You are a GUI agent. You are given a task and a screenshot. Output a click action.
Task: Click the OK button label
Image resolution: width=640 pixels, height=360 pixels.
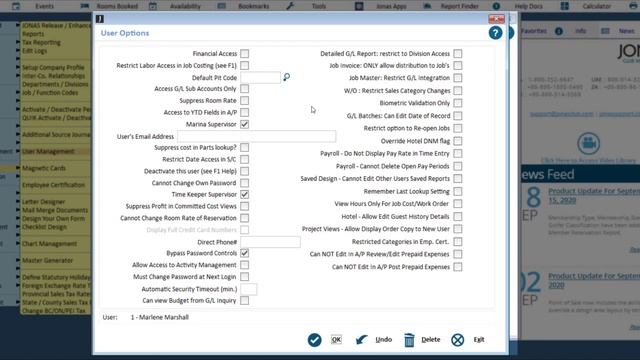(336, 340)
